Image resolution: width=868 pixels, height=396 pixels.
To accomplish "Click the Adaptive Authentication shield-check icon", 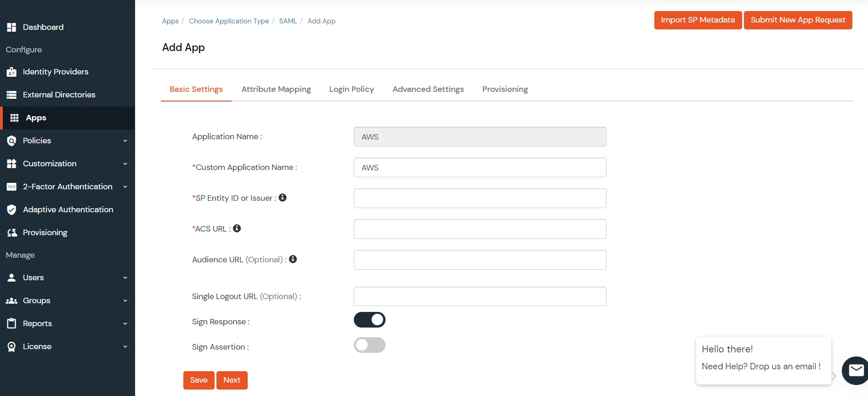I will click(11, 209).
